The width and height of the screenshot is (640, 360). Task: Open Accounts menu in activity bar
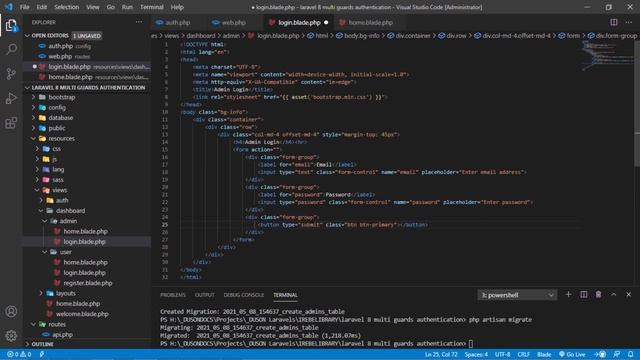pos(11,311)
